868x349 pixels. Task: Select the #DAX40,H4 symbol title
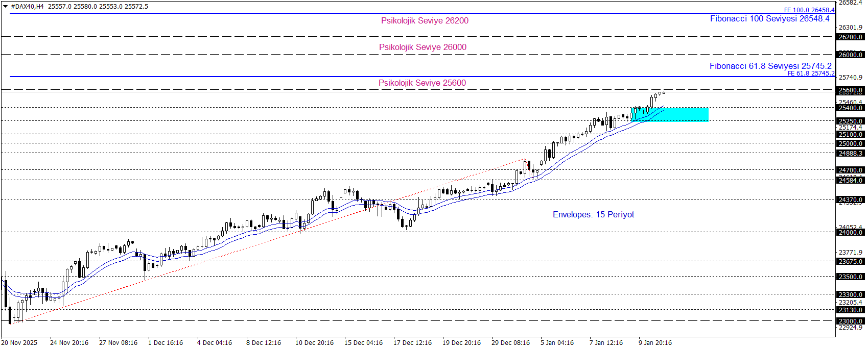[27, 7]
